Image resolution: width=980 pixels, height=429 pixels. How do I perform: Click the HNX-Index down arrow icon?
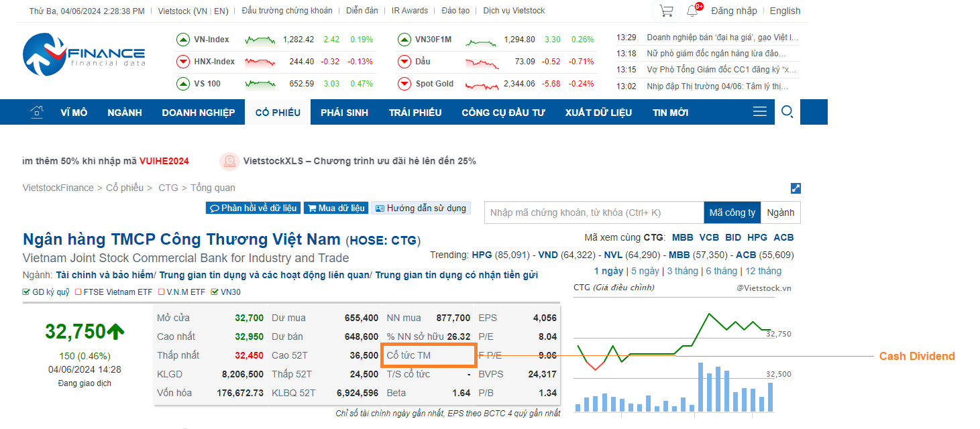pos(183,62)
